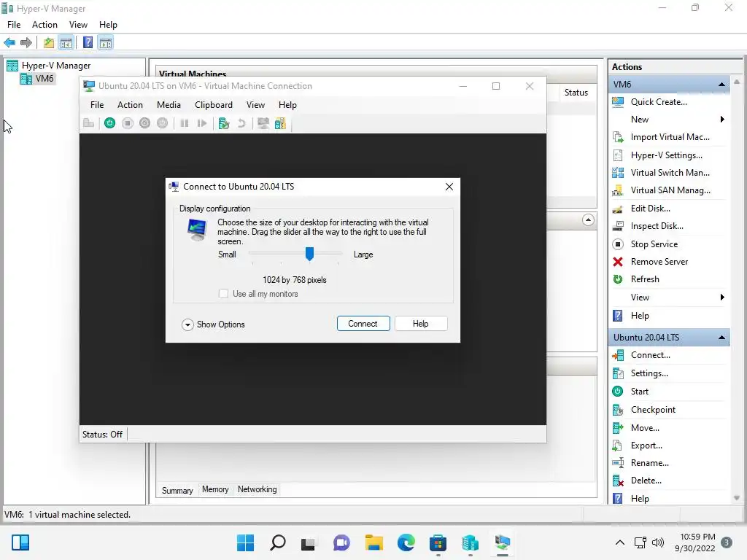The width and height of the screenshot is (747, 560).
Task: Switch to the Memory tab
Action: click(x=215, y=489)
